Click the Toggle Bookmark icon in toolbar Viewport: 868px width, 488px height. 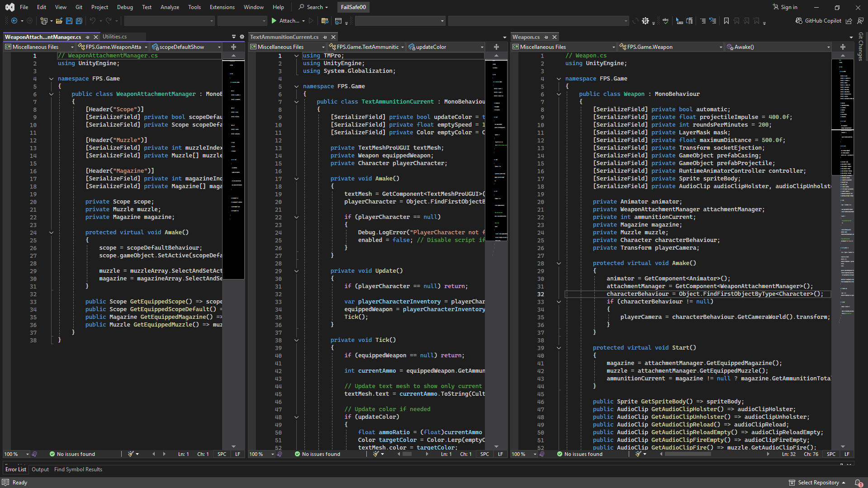(726, 21)
